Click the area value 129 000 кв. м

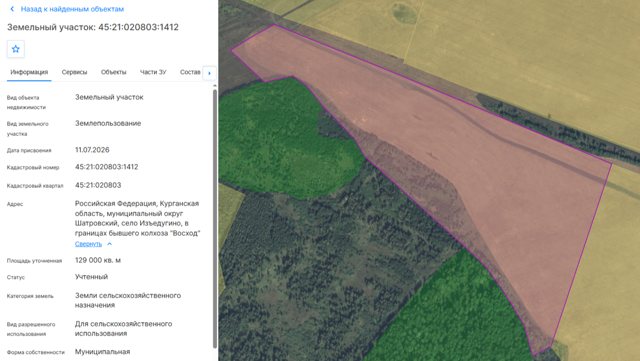pos(98,261)
